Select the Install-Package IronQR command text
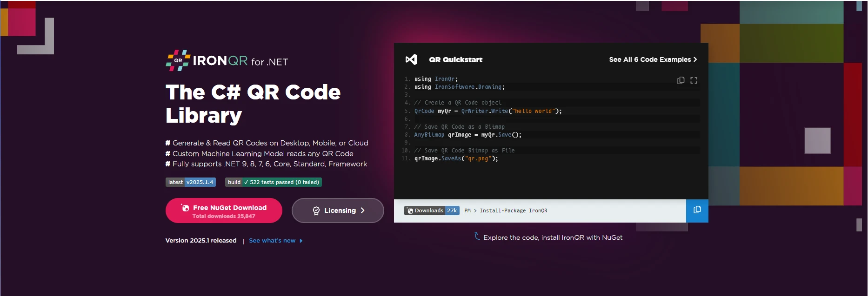The height and width of the screenshot is (296, 868). (513, 210)
